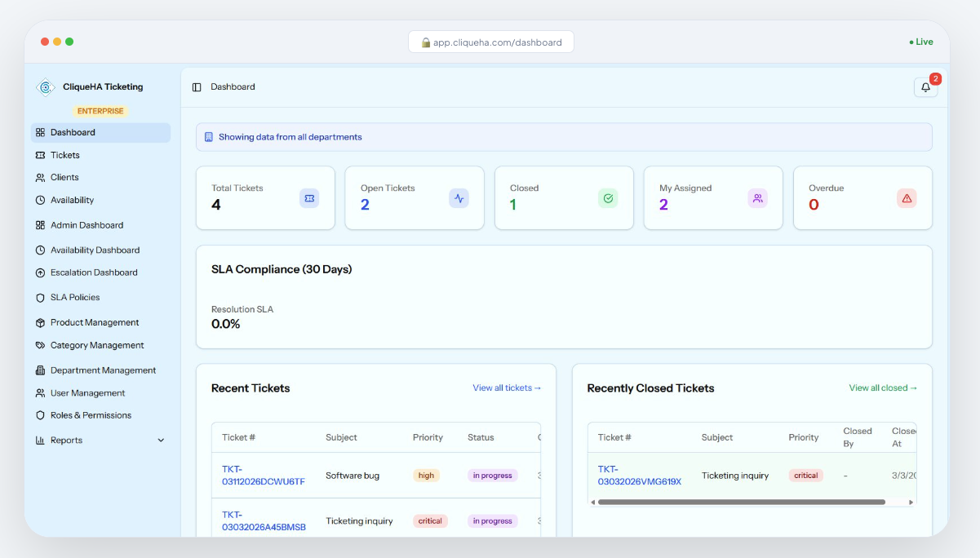This screenshot has width=980, height=558.
Task: Open closed ticket TKT-03032026VMG619X
Action: coord(639,476)
